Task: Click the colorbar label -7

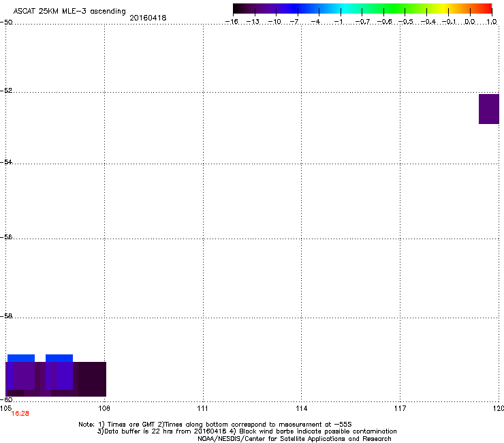Action: pos(294,22)
